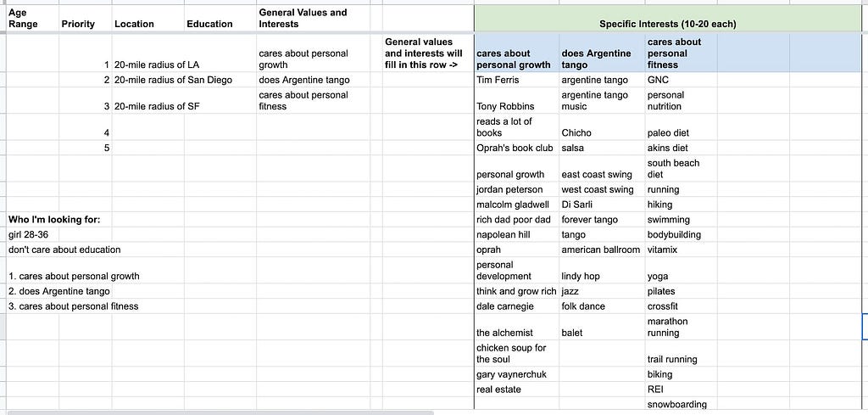The image size is (868, 415).
Task: Select the 'gary vaynerchuk' cell
Action: (516, 374)
